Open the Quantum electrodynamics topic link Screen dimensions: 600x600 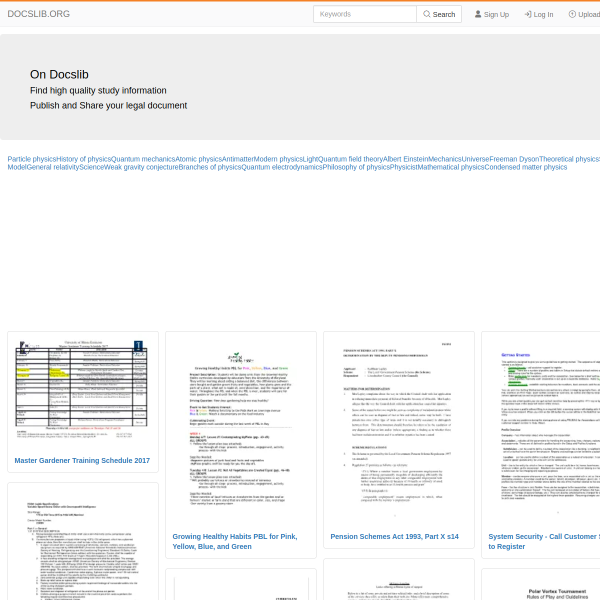(282, 167)
